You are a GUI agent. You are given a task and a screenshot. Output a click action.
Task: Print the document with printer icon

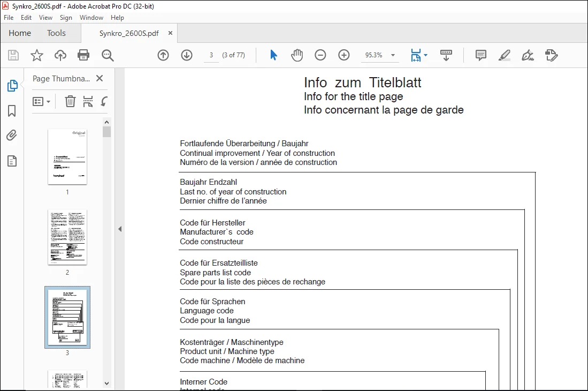point(83,55)
